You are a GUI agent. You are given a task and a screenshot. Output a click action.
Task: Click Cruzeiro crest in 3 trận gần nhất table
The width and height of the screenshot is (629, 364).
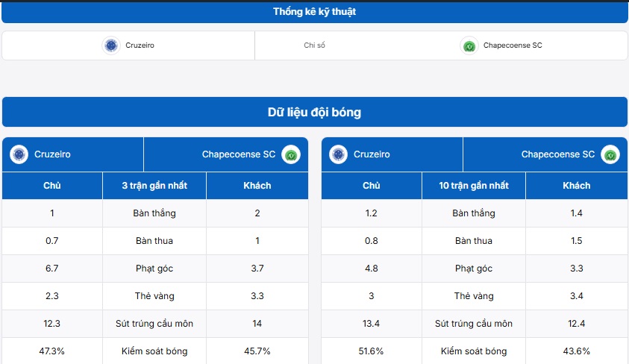(19, 154)
